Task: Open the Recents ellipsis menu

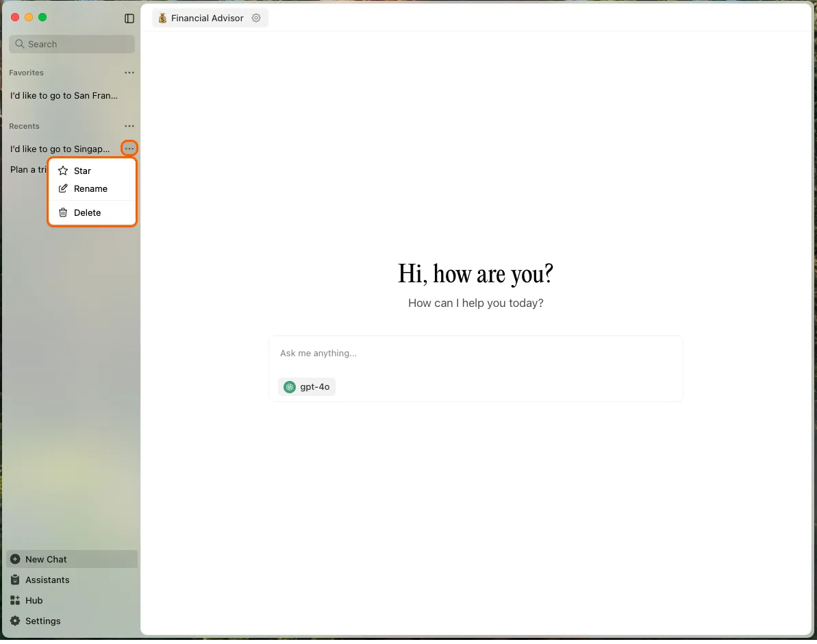Action: (129, 126)
